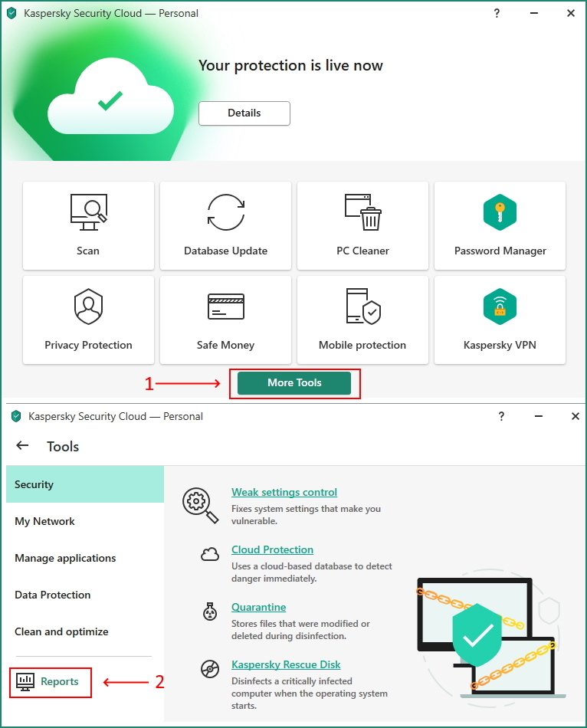Screen dimensions: 587x728
Task: Click the PC Cleaner label
Action: coord(362,251)
